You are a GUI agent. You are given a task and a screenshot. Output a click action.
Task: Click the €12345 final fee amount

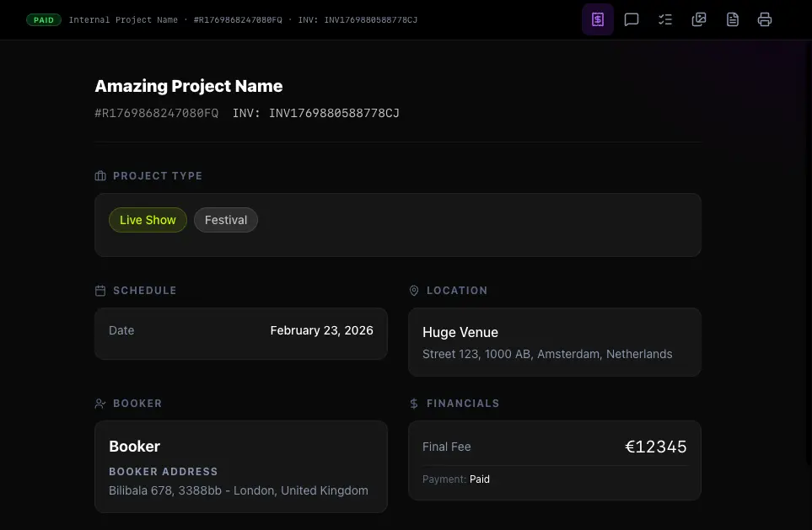click(x=656, y=447)
